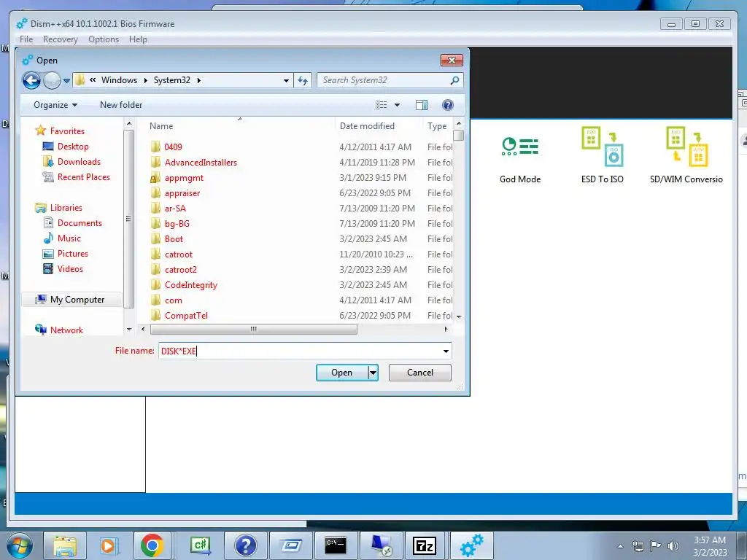Open the File menu

tap(26, 39)
